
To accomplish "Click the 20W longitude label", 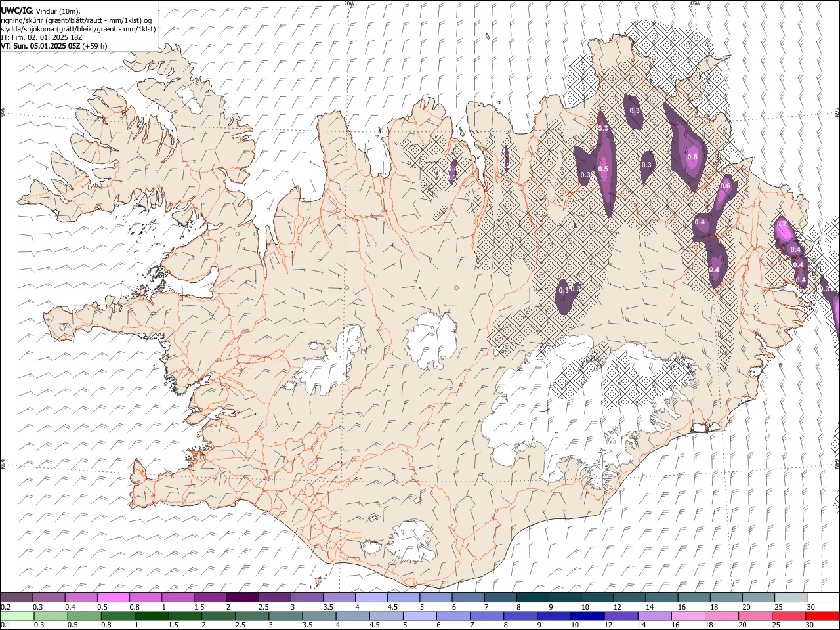I will click(x=350, y=3).
